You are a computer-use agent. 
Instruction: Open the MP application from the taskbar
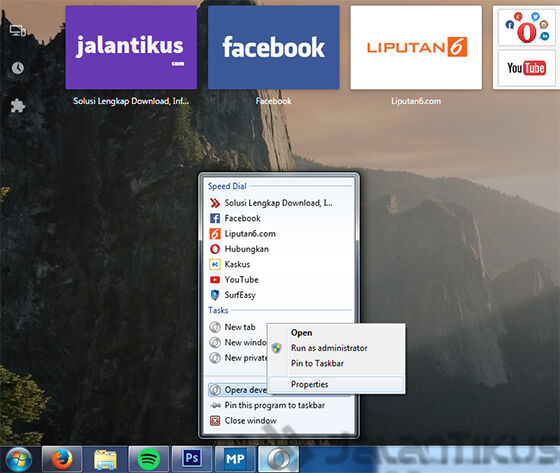click(x=235, y=459)
